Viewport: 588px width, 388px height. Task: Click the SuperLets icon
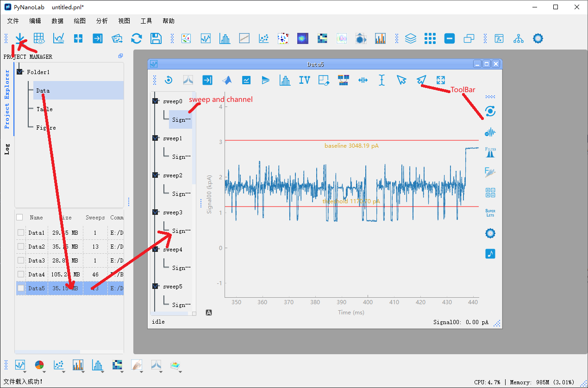pyautogui.click(x=490, y=213)
